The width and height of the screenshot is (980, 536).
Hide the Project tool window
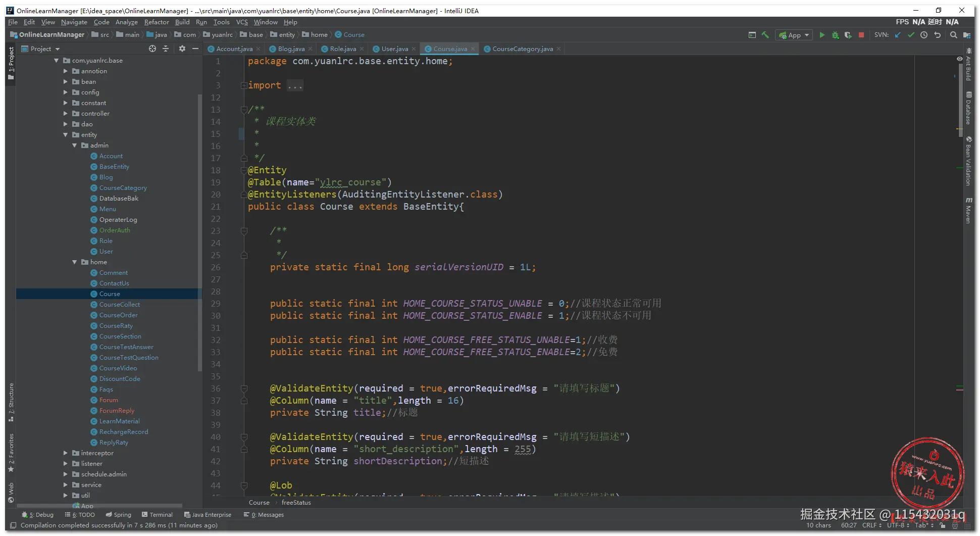point(195,48)
